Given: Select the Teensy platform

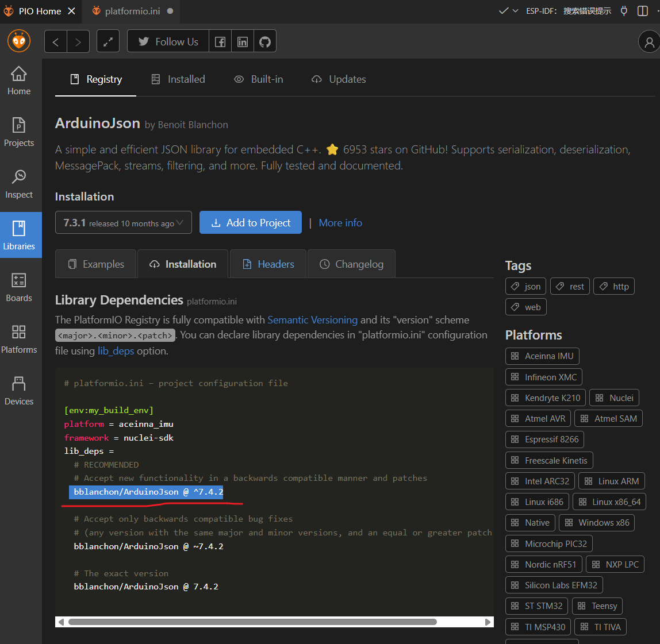Looking at the screenshot, I should coord(597,606).
